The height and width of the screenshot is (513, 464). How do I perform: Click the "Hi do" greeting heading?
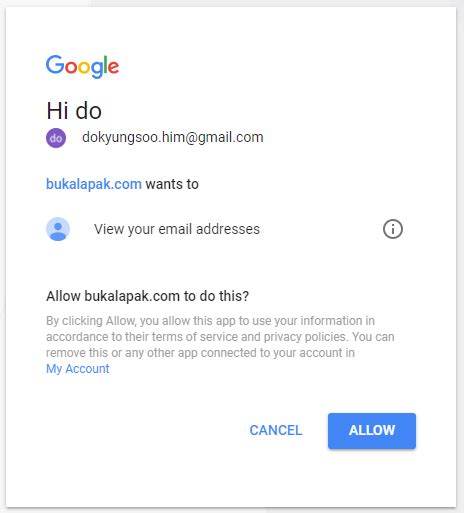click(x=74, y=111)
